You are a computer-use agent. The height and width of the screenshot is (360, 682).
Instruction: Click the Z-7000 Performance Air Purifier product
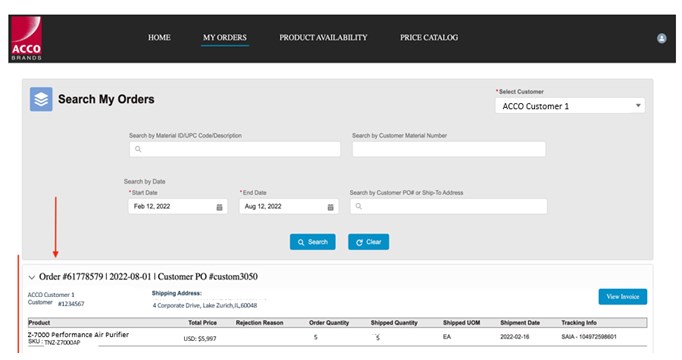click(78, 334)
